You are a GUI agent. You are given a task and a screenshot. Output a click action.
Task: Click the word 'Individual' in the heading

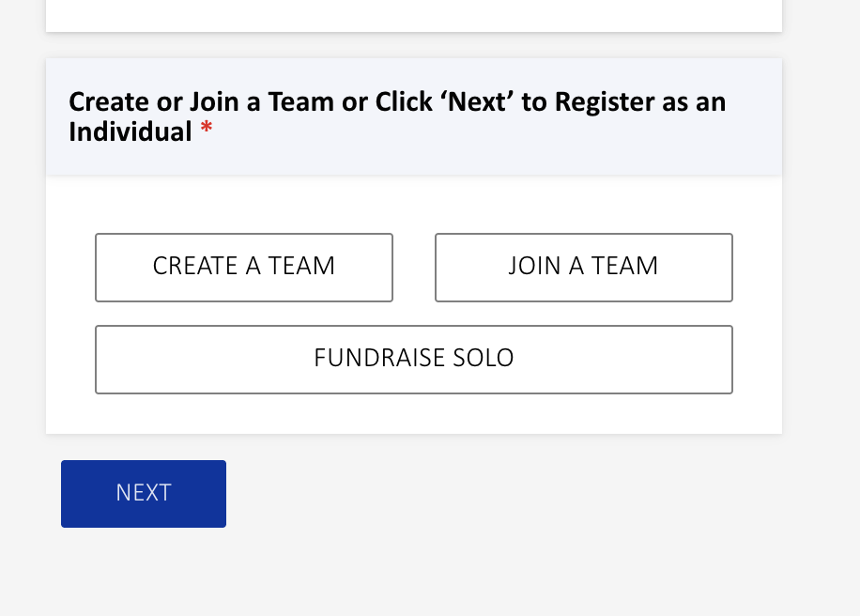coord(130,132)
